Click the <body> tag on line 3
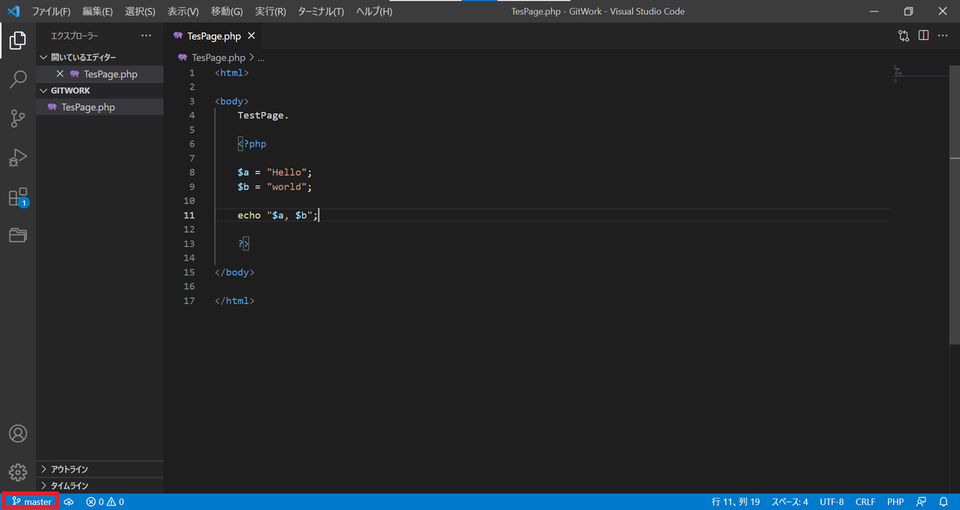This screenshot has width=960, height=510. [232, 101]
